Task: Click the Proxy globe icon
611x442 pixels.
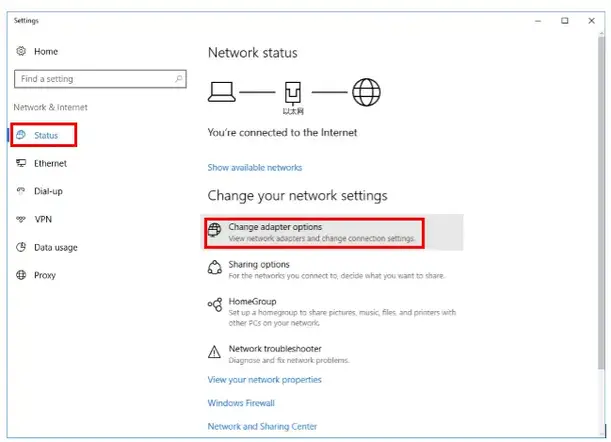Action: [x=21, y=275]
